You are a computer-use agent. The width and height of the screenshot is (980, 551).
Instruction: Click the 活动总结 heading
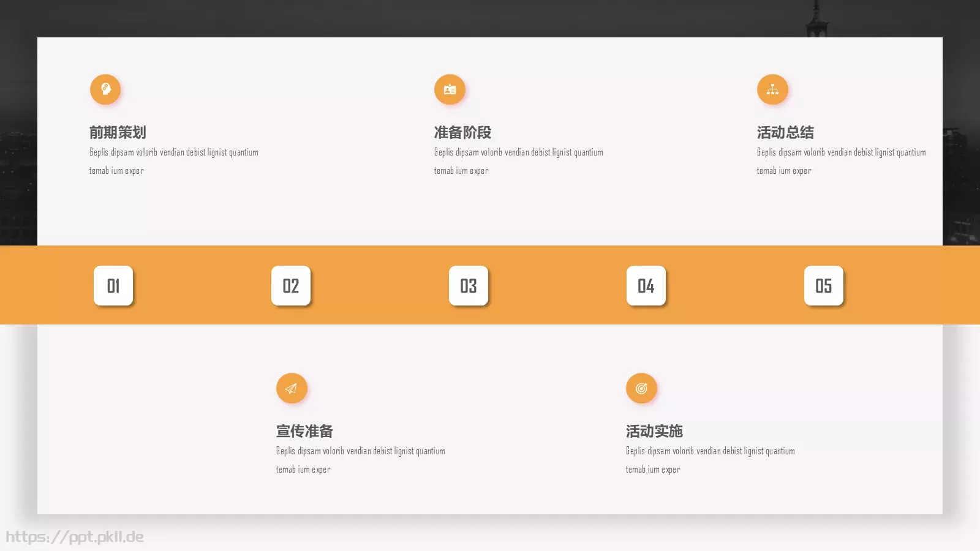pos(785,132)
